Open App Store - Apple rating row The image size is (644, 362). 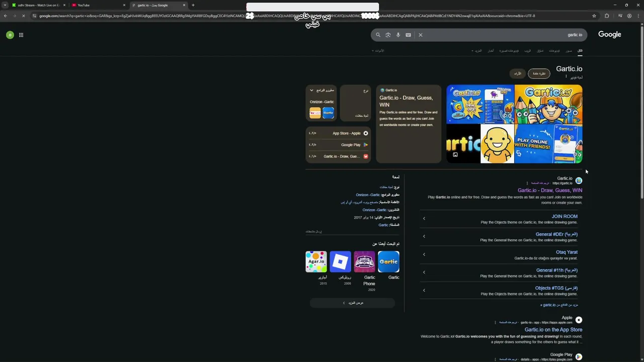pyautogui.click(x=338, y=133)
